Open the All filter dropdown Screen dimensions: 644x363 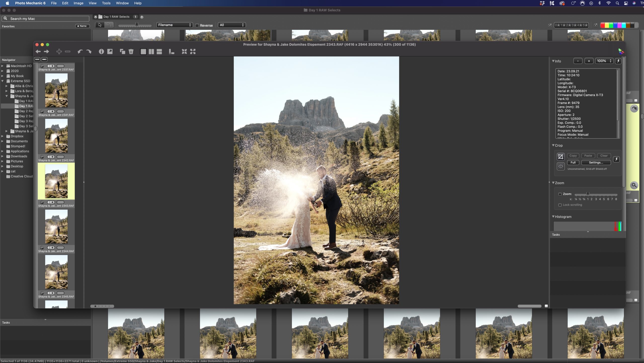coord(232,25)
